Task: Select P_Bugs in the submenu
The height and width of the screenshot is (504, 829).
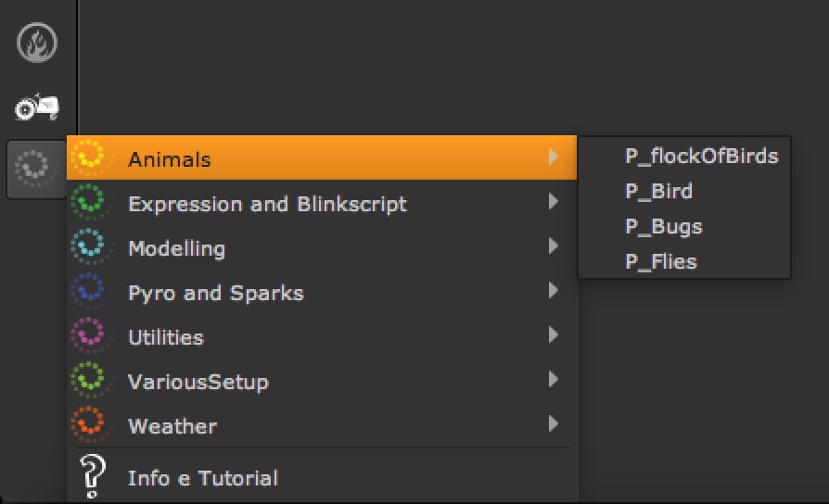Action: tap(663, 226)
